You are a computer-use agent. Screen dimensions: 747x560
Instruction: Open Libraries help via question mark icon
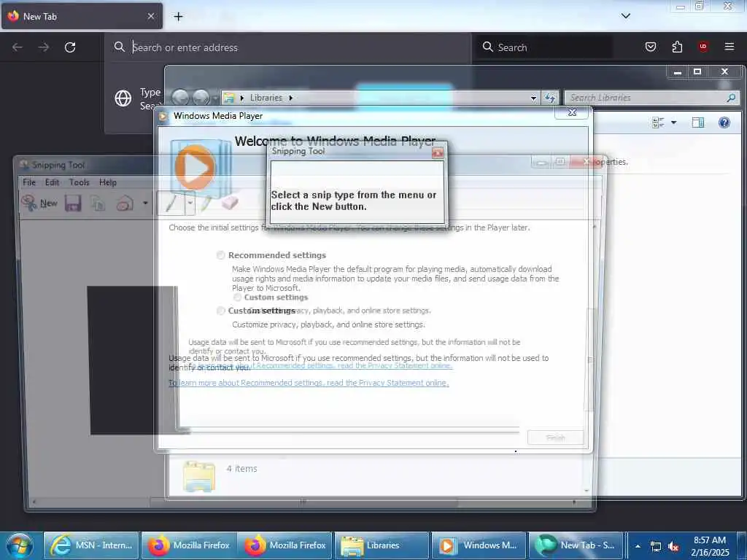point(724,122)
